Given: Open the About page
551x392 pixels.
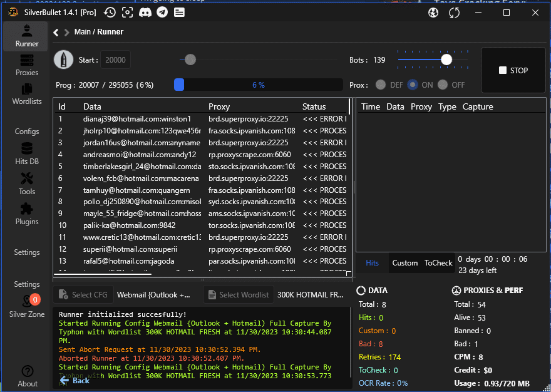Looking at the screenshot, I should point(27,376).
